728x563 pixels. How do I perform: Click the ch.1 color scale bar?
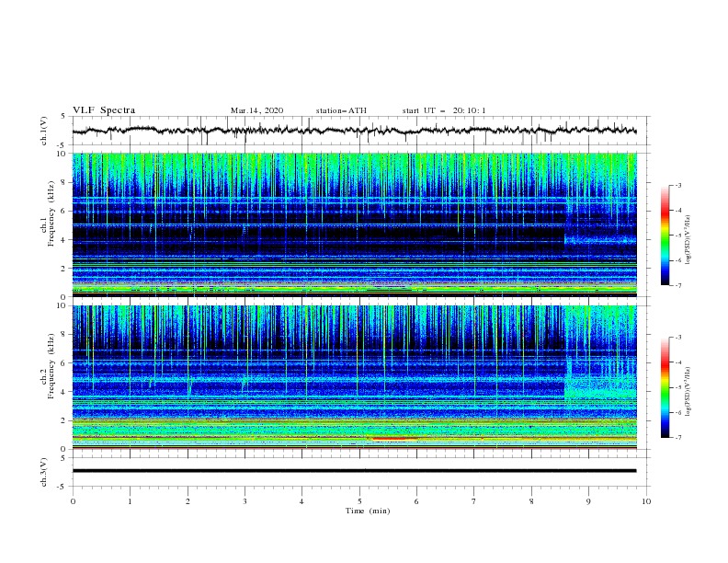coord(665,236)
